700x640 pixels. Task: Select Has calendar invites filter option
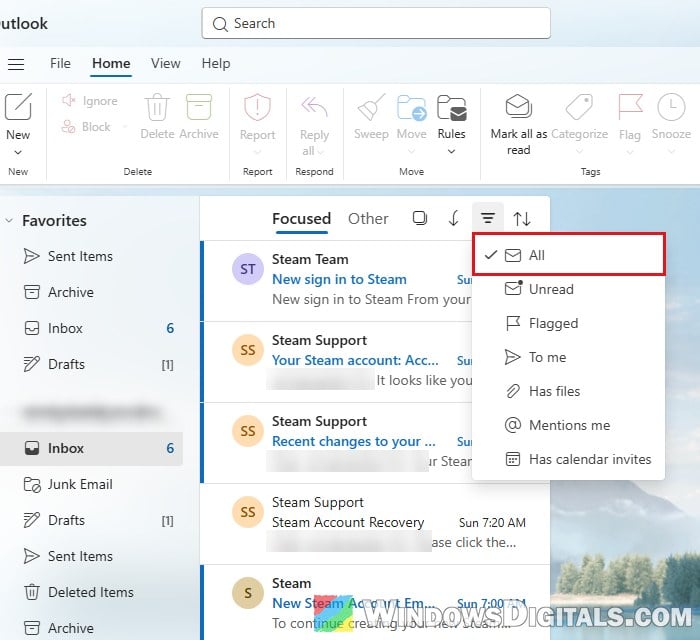568,459
